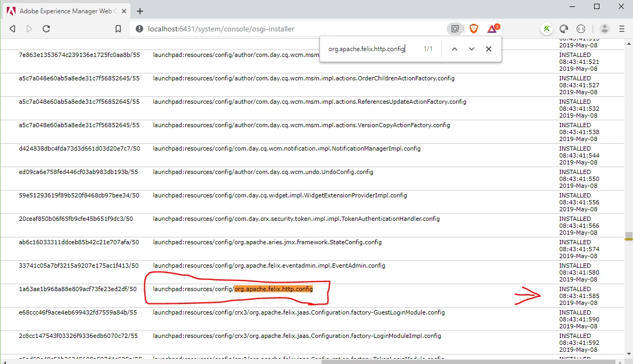Click the green extension icon
The image size is (633, 364).
click(x=547, y=29)
